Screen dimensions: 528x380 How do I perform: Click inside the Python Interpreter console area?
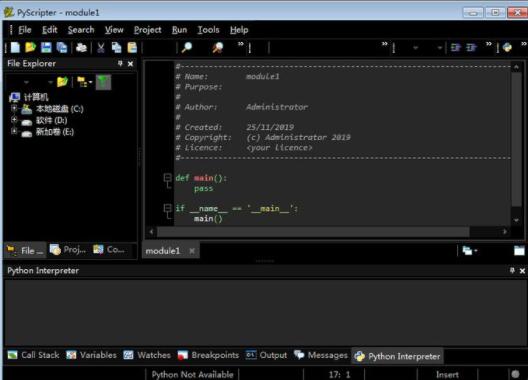264,312
